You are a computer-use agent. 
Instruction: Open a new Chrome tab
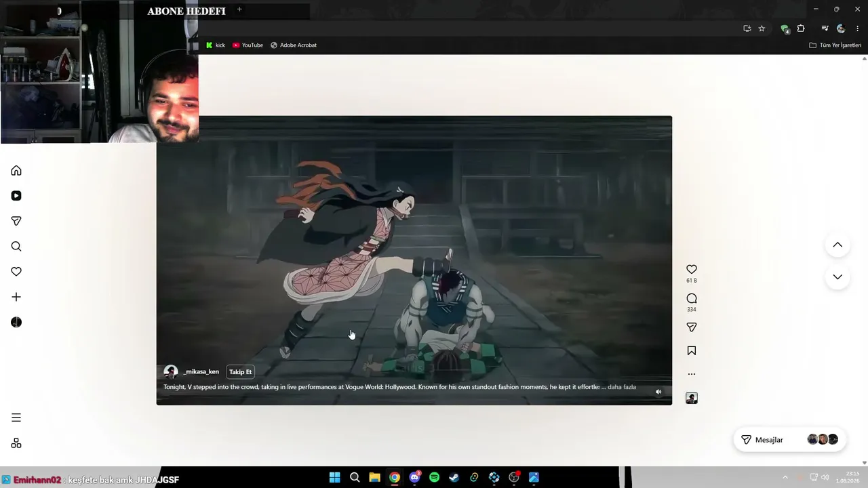[239, 9]
